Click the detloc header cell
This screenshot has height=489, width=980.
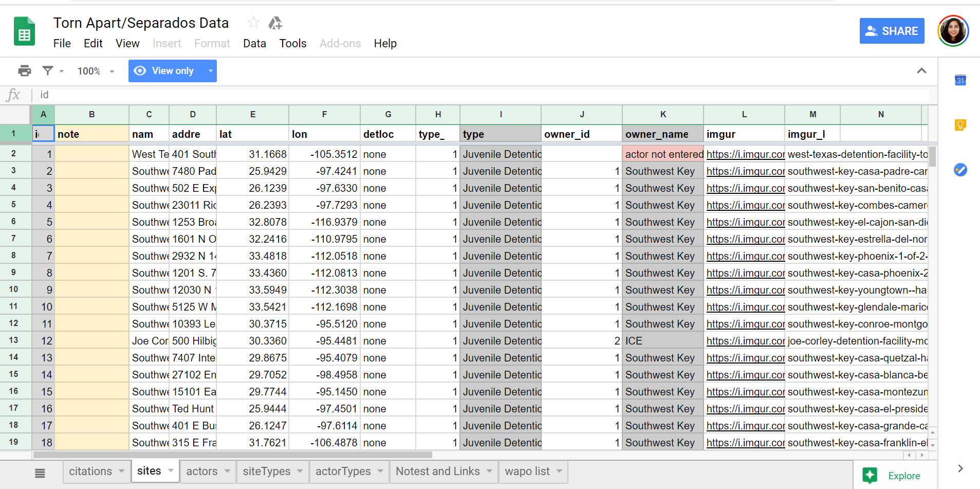point(388,134)
